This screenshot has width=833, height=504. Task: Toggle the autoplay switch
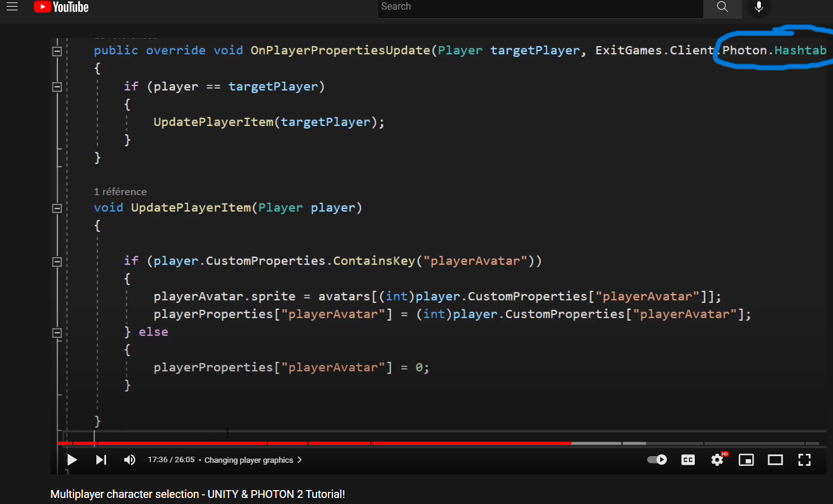(657, 460)
